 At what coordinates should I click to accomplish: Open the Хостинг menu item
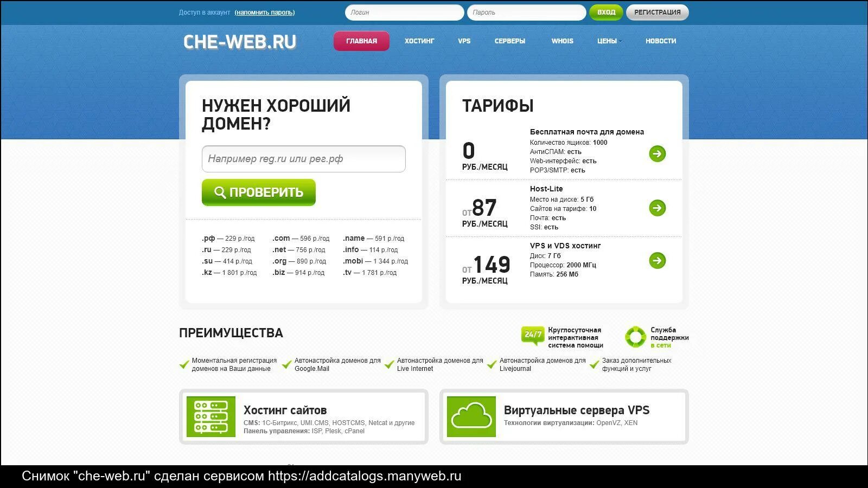tap(419, 41)
